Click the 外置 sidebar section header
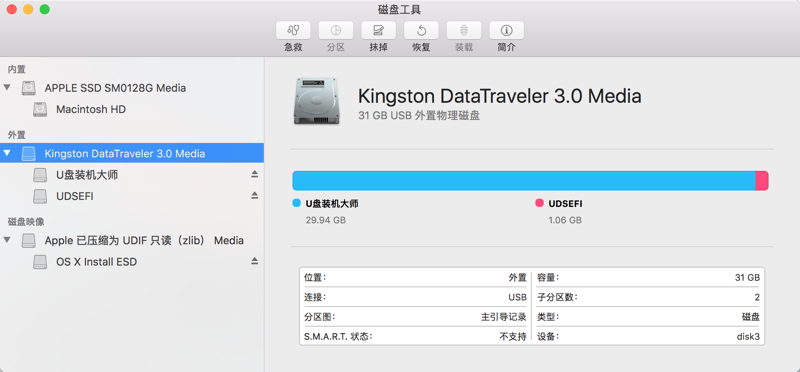Screen dimensions: 800x372 click(x=16, y=135)
